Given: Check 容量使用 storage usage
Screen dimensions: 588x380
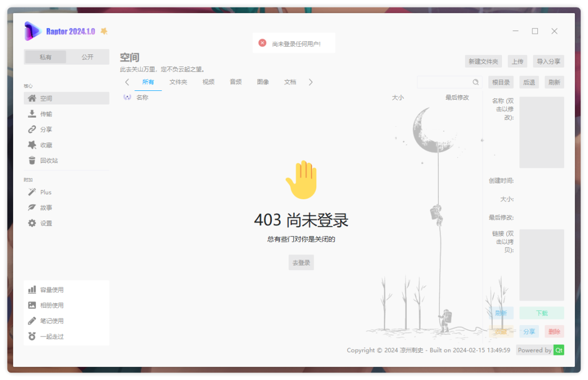Looking at the screenshot, I should coord(48,289).
